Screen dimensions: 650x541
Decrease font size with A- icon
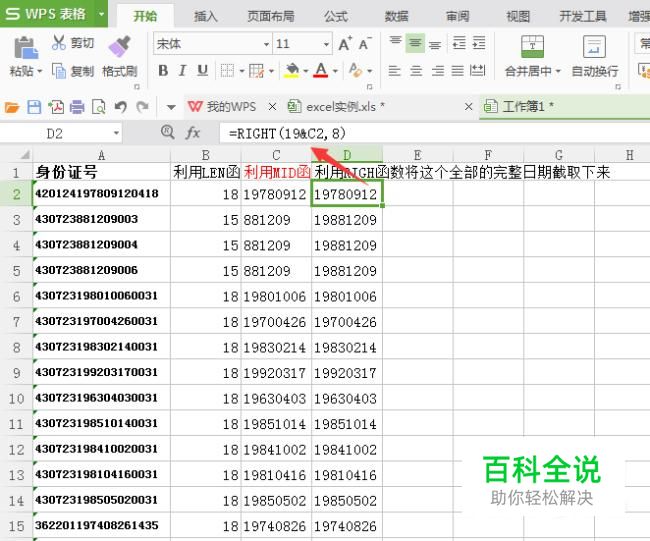365,44
